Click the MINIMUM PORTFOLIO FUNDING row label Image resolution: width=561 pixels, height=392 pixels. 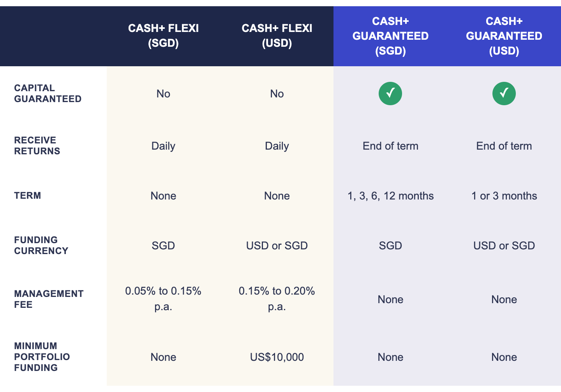pos(42,357)
